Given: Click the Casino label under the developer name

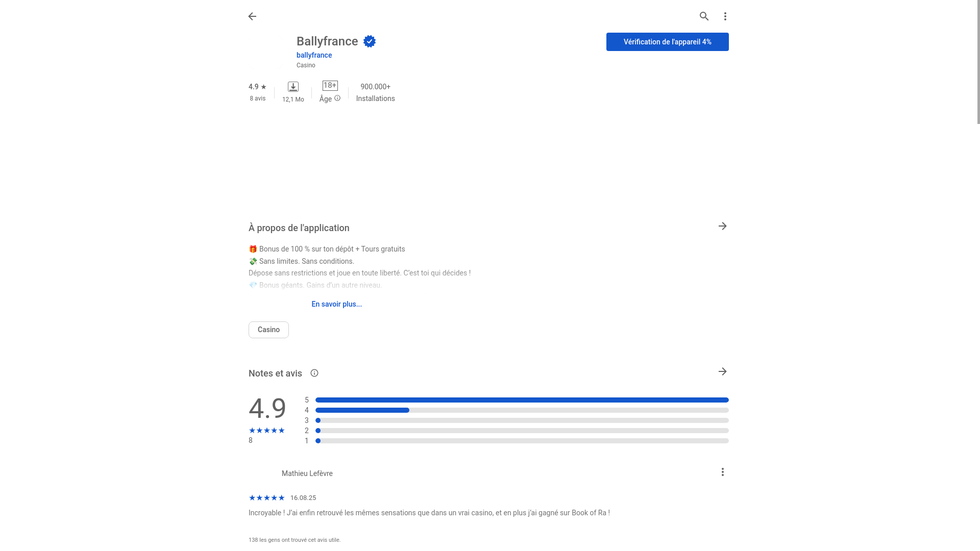Looking at the screenshot, I should coord(306,65).
